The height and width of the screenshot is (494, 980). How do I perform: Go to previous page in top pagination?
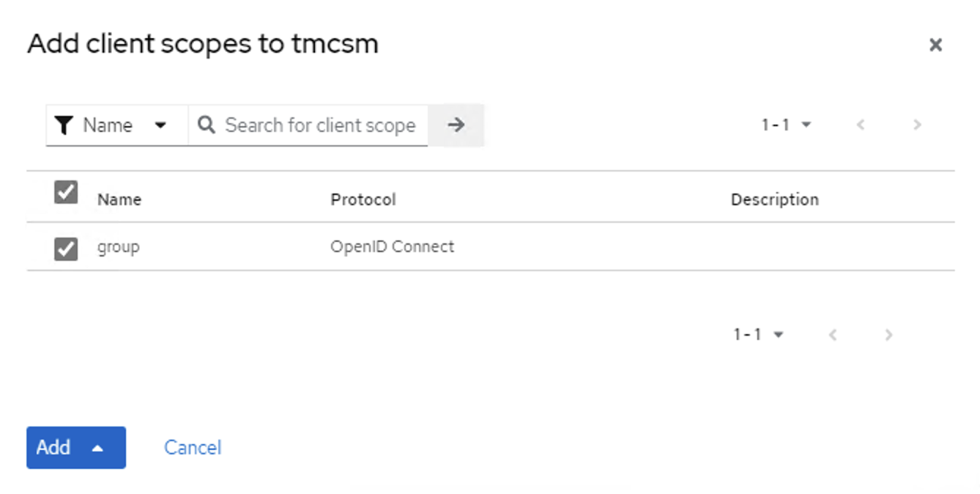pyautogui.click(x=861, y=125)
